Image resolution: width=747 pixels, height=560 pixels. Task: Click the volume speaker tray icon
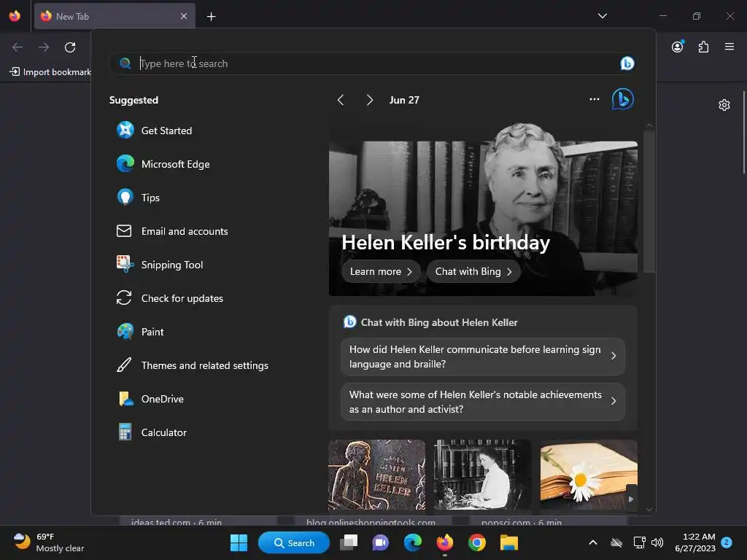[x=657, y=542]
